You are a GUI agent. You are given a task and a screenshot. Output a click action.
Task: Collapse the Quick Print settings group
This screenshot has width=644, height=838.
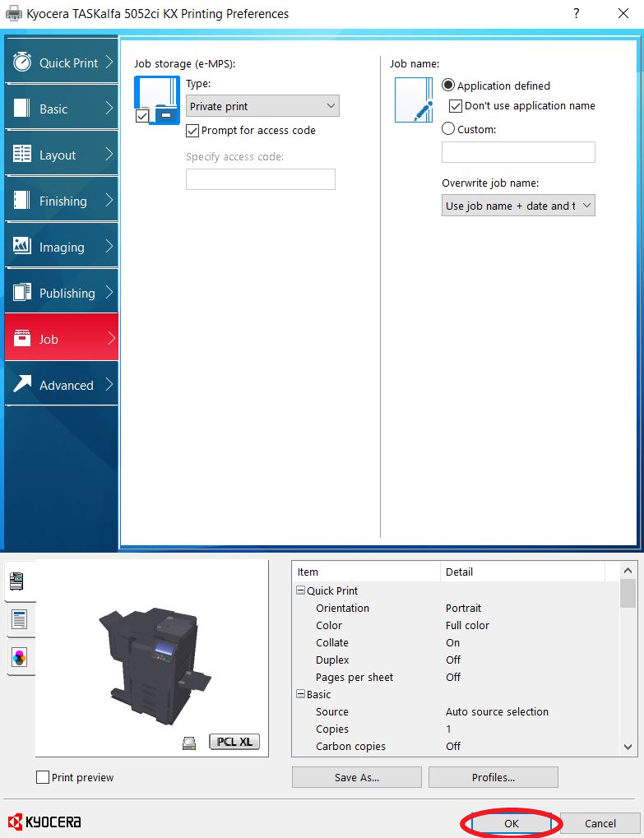(301, 590)
